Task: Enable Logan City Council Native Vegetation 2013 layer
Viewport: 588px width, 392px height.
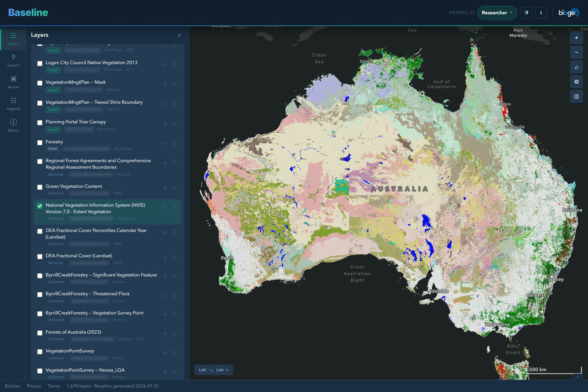Action: point(40,63)
